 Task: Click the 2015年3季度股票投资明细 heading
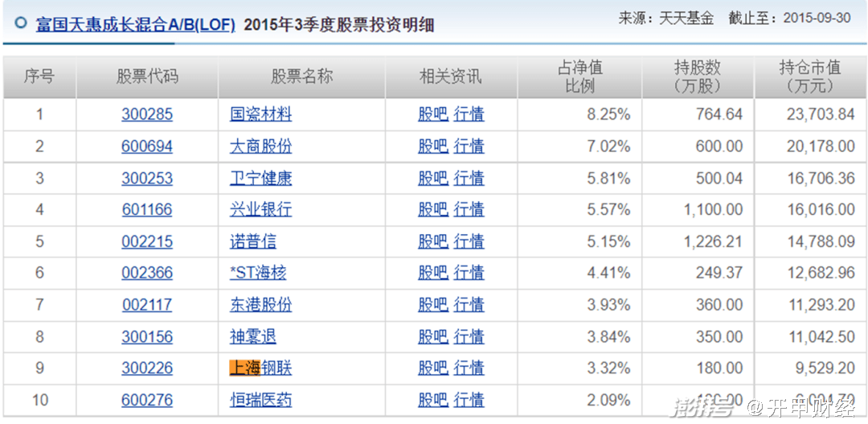(x=339, y=25)
